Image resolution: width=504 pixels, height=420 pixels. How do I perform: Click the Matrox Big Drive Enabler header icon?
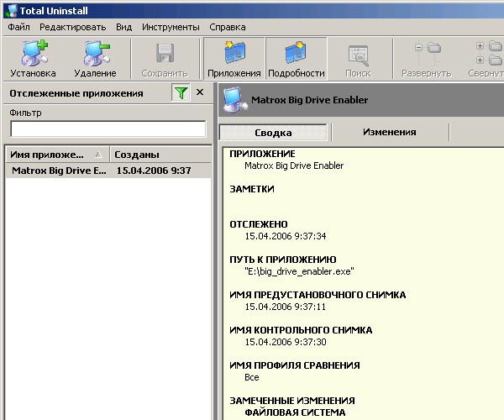click(235, 100)
